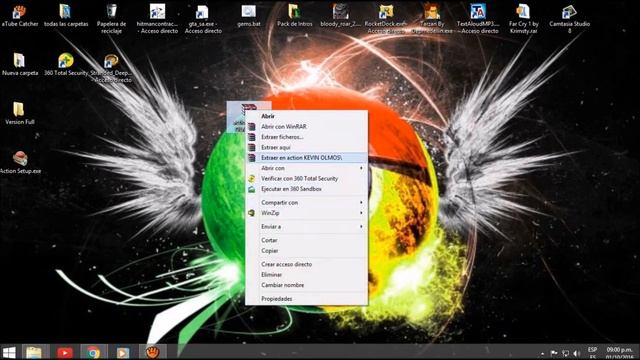Expand the WinZip submenu
Screen dimensions: 640x360
(x=306, y=213)
